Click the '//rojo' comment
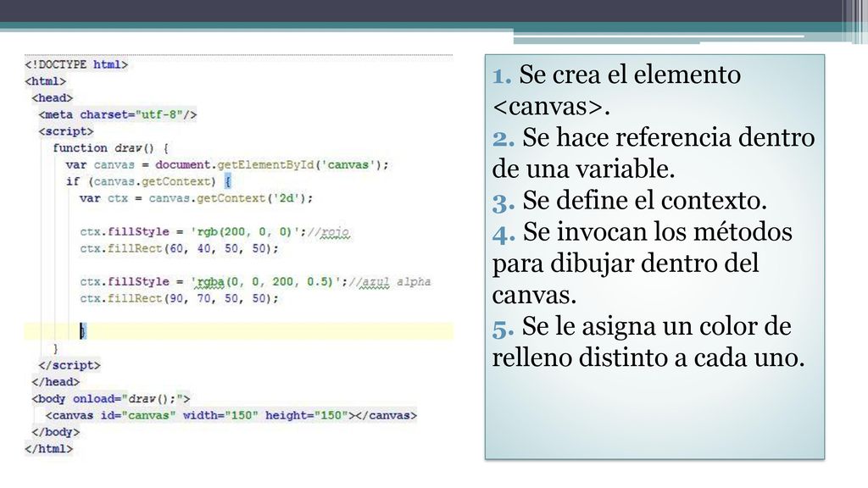Viewport: 868px width, 488px height. coord(329,232)
